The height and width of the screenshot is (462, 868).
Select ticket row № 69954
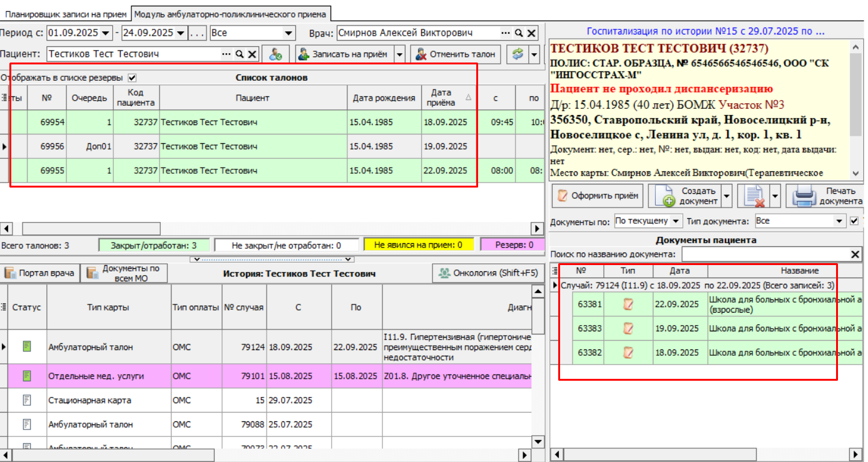272,123
